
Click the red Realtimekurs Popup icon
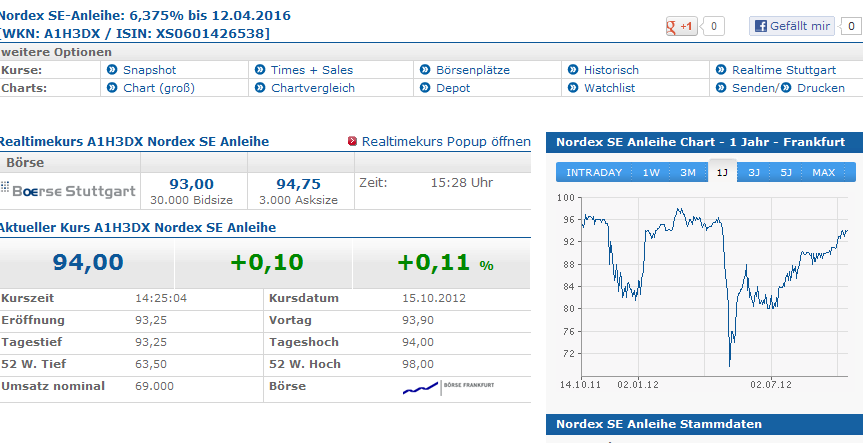352,142
